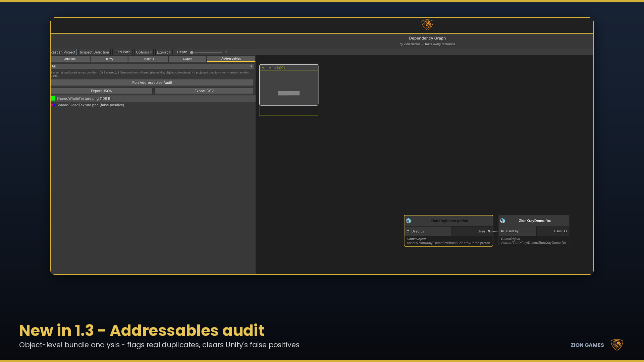The width and height of the screenshot is (644, 362).
Task: Click the prefab icon on ZionXrayDemo.prefab node
Action: (x=409, y=221)
